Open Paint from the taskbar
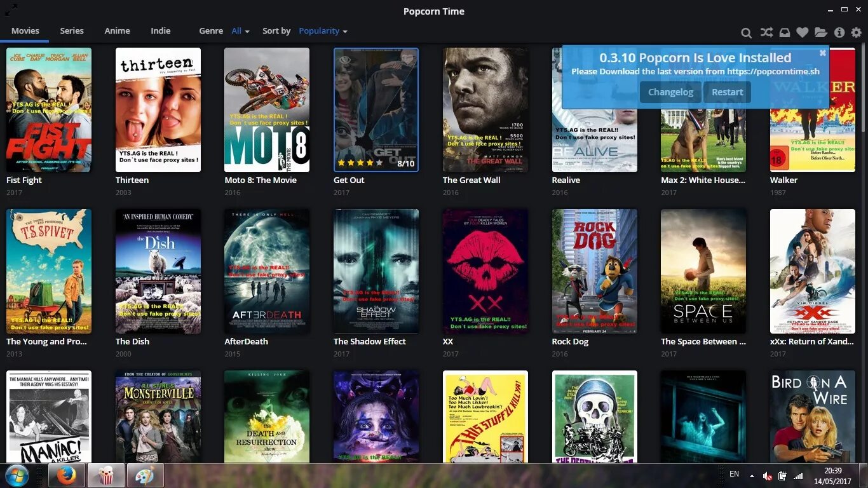This screenshot has width=868, height=488. pos(145,475)
